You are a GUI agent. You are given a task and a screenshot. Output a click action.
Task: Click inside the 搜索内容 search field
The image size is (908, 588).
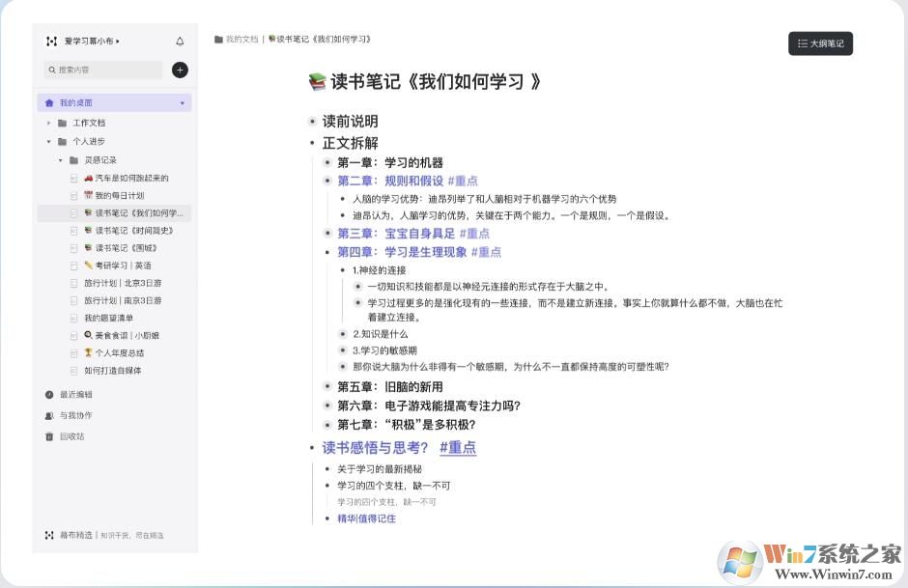coord(106,70)
